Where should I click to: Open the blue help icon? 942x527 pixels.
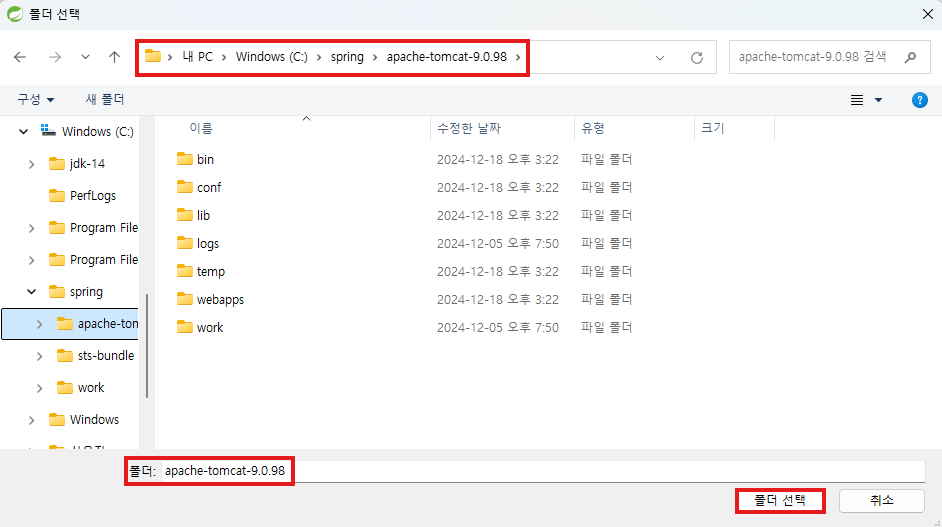919,100
